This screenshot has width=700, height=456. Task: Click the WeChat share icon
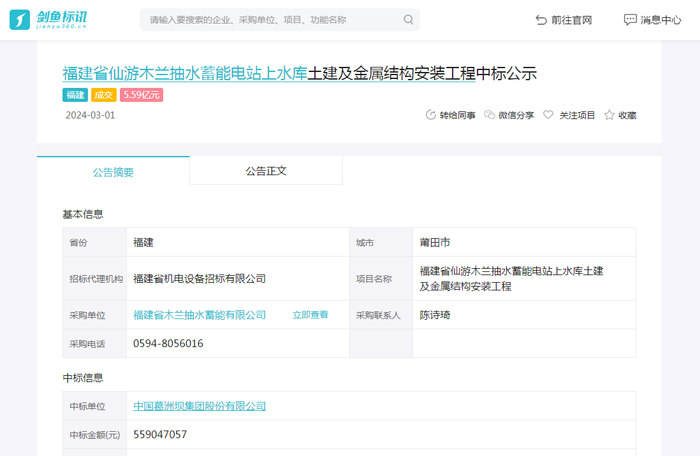point(489,115)
